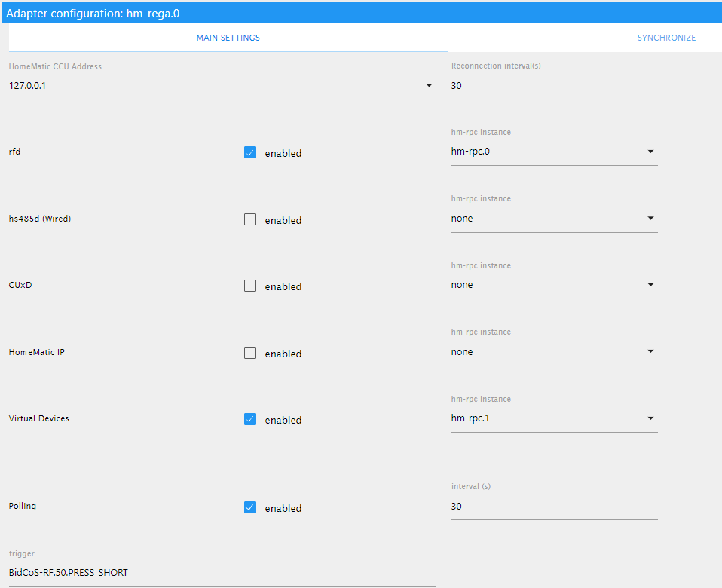Uncheck the Virtual Devices enabled checkbox
The width and height of the screenshot is (722, 588).
[x=250, y=419]
